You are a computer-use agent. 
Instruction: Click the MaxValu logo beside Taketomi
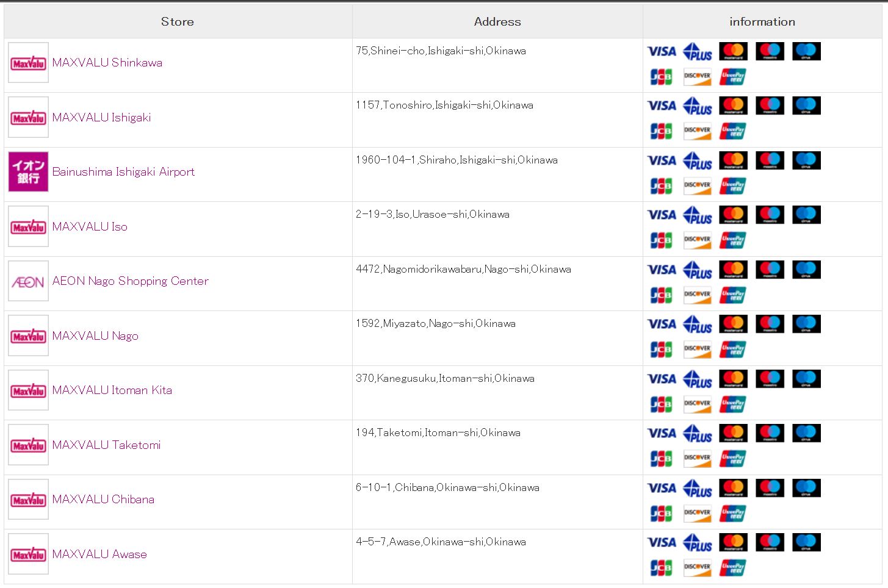(x=29, y=445)
